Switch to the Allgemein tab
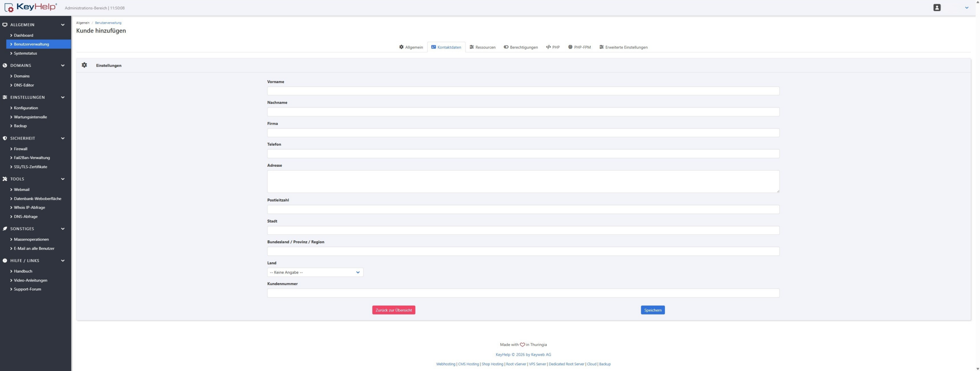Screen dimensions: 980x371 (x=411, y=47)
